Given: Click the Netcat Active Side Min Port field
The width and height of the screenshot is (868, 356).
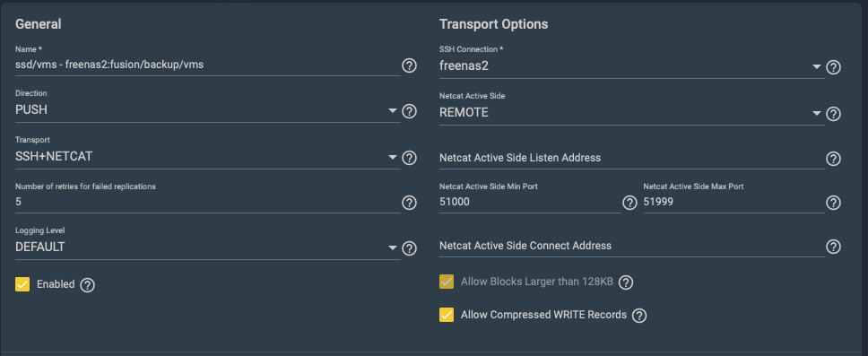Looking at the screenshot, I should click(530, 202).
